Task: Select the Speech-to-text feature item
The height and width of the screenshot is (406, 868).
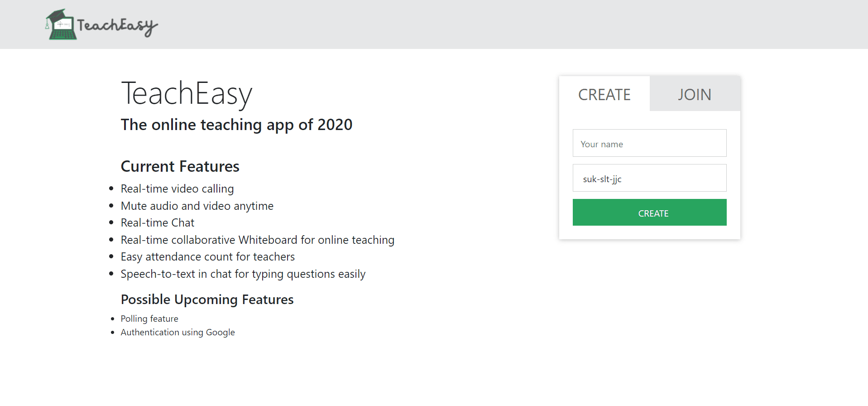Action: [x=243, y=274]
